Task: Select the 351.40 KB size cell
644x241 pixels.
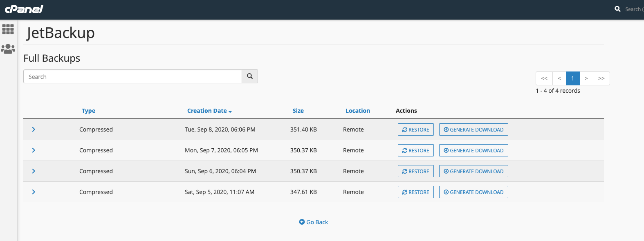Action: tap(303, 129)
